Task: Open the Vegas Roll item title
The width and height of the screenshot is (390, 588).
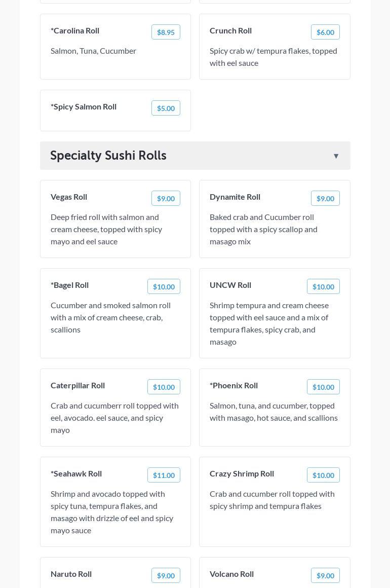Action: [x=69, y=197]
